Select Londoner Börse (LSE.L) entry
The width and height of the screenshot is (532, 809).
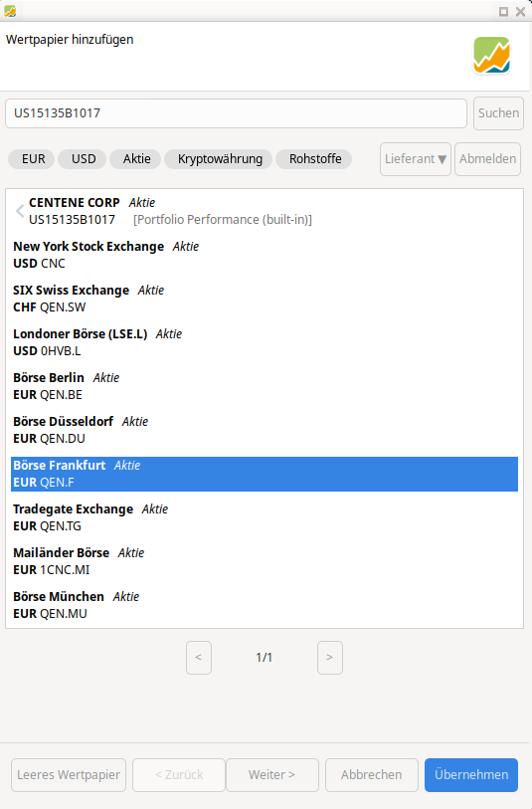click(265, 342)
